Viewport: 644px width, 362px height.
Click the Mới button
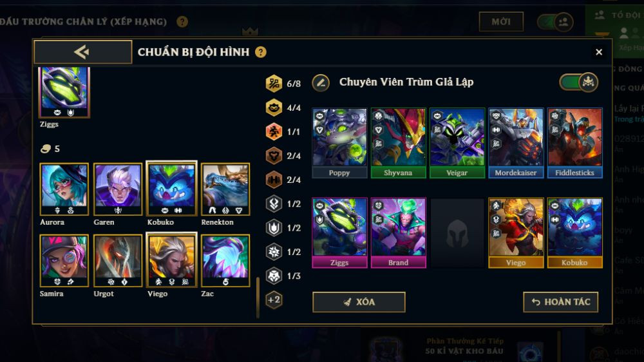pos(501,21)
